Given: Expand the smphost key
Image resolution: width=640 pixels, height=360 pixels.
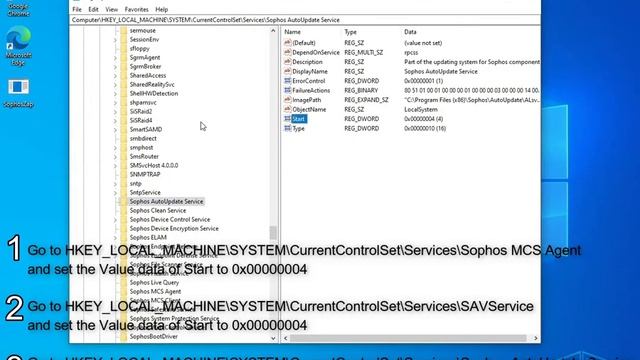Looking at the screenshot, I should click(x=115, y=147).
